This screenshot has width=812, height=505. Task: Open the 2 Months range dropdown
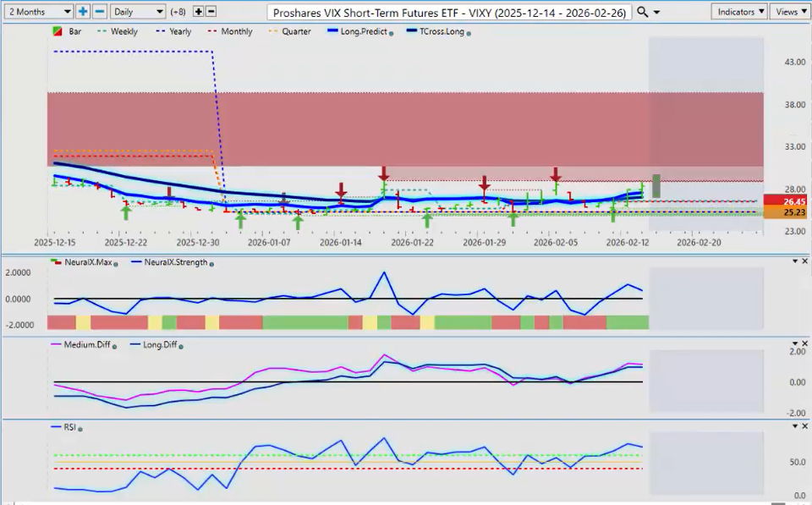point(39,12)
